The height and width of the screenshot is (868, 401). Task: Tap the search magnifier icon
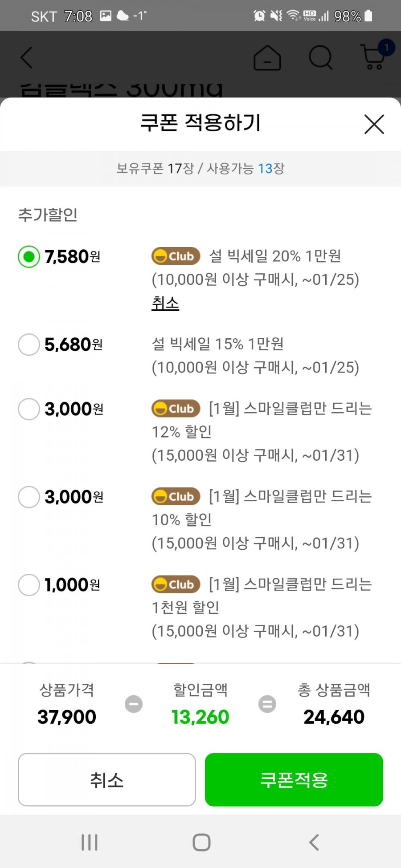[x=321, y=57]
